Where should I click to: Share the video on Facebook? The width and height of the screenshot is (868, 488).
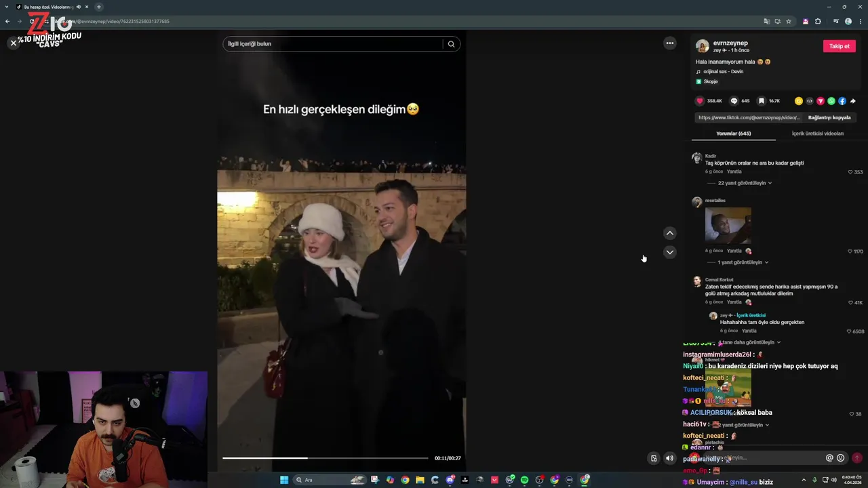[x=842, y=101]
